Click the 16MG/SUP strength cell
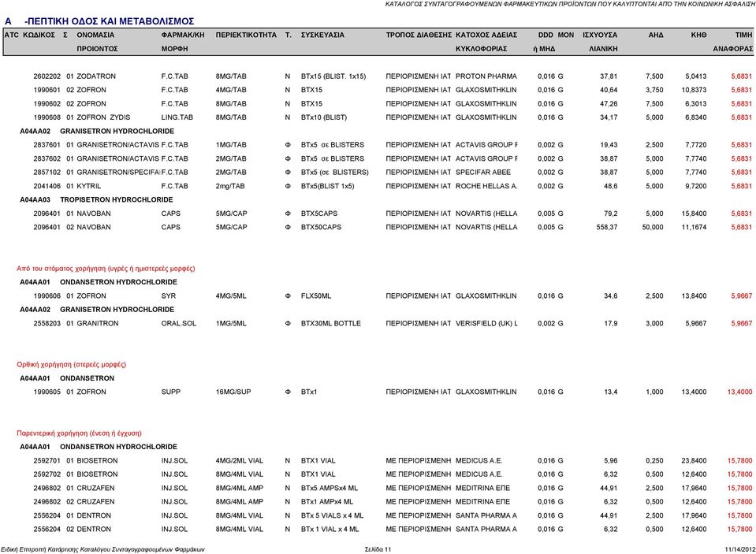This screenshot has height=554, width=756. (233, 392)
